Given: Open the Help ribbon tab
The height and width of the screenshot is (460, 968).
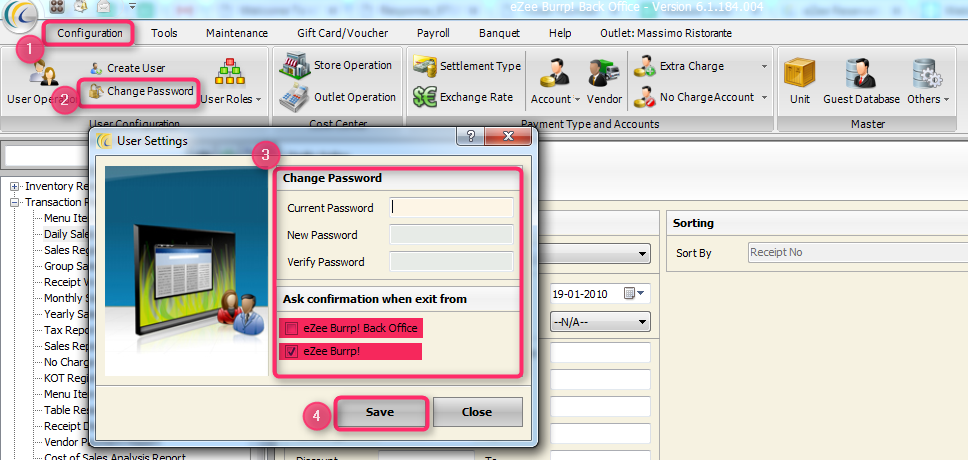Looking at the screenshot, I should click(560, 33).
